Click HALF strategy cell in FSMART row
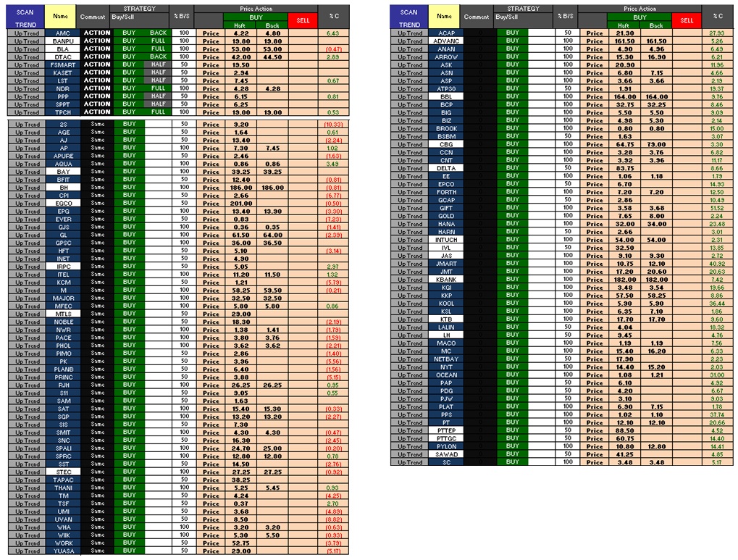738x560 pixels. [x=158, y=64]
